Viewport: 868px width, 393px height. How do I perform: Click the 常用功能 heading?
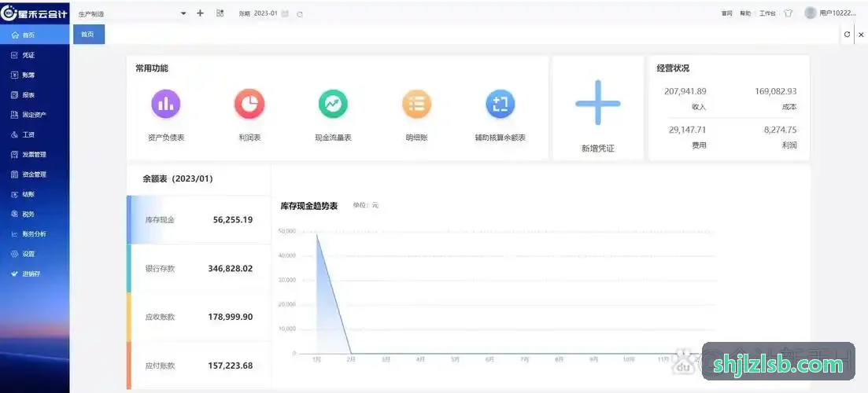click(x=152, y=68)
